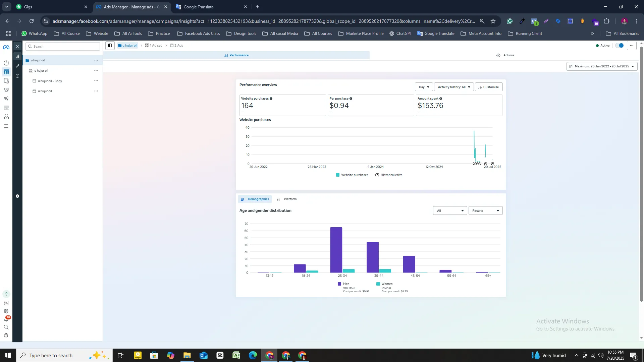The height and width of the screenshot is (362, 644).
Task: Select the pencil edit icon in dark panel
Action: [17, 66]
